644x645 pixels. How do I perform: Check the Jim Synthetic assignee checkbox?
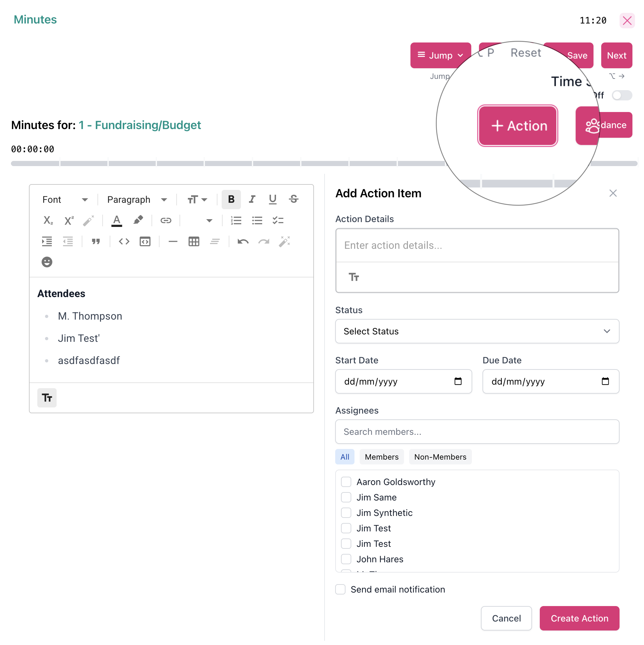tap(346, 513)
